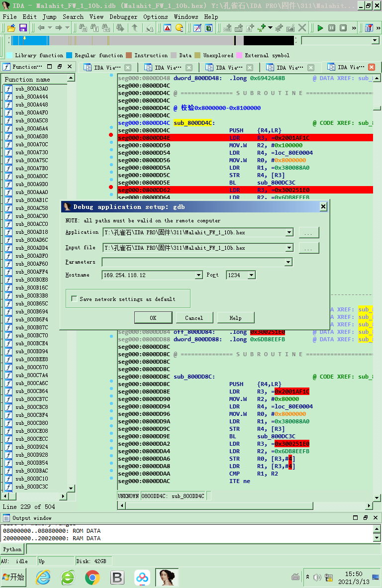Close the Functions window panel
This screenshot has height=588, width=382.
pos(70,66)
